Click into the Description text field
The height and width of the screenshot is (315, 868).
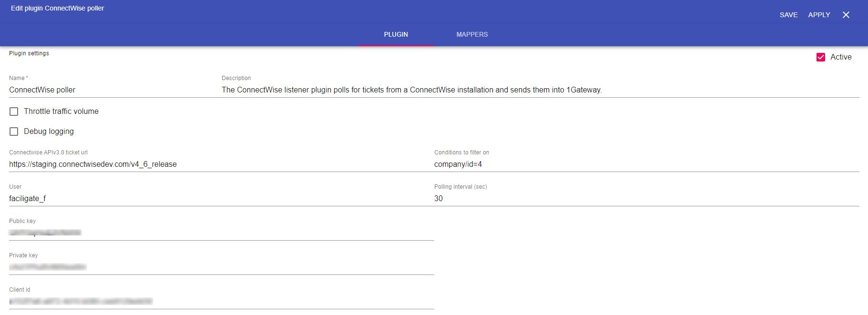point(539,90)
